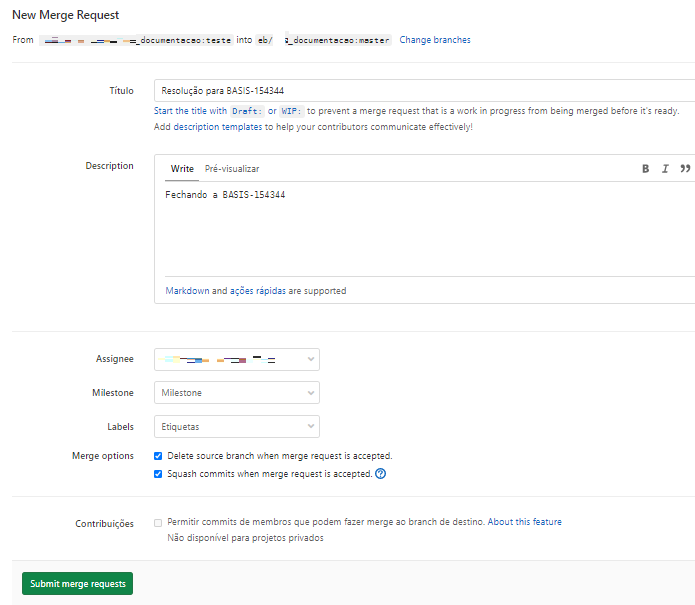Switch to the Write tab

[182, 169]
